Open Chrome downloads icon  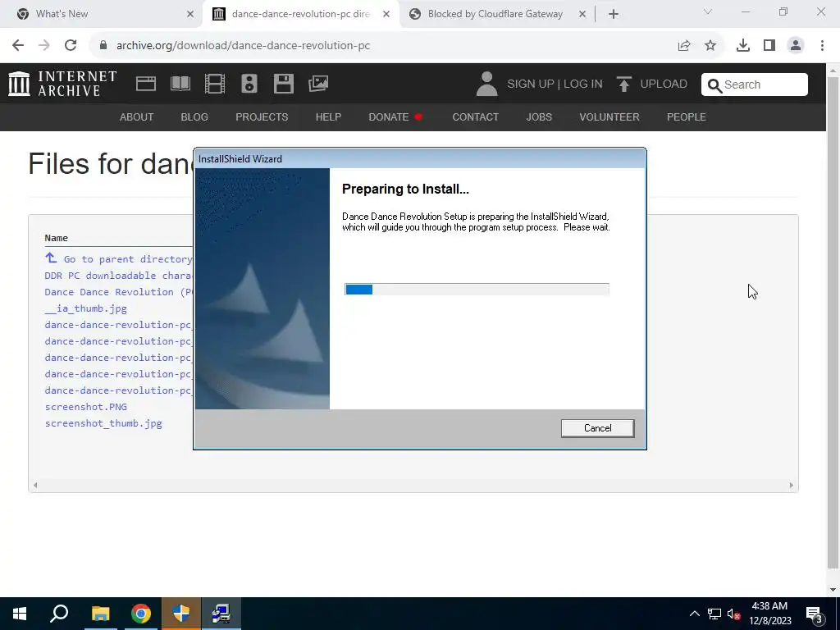pos(743,46)
